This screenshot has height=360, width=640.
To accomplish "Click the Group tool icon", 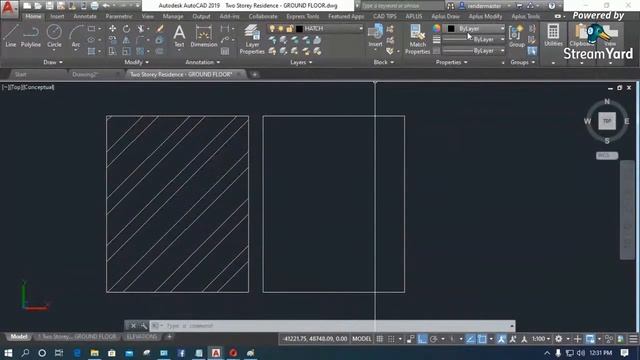I will 517,36.
